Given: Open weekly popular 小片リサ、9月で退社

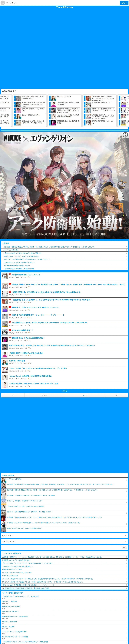Looking at the screenshot, I should 64,480.
